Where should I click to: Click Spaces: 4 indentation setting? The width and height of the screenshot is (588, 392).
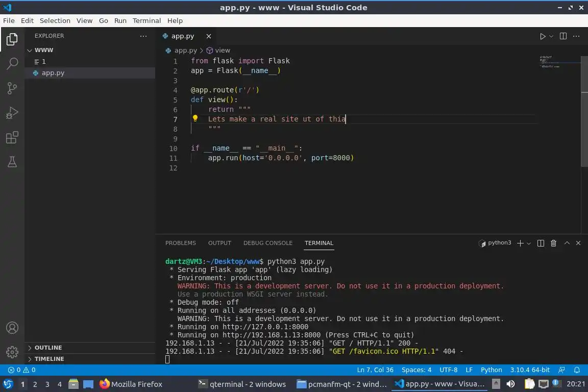[x=416, y=370]
